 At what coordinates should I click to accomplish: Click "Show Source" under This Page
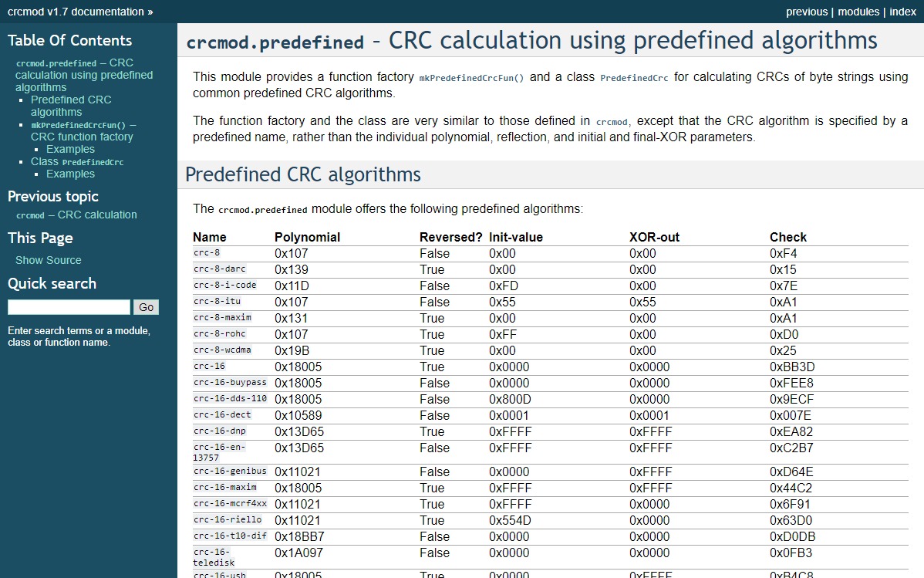pyautogui.click(x=48, y=260)
